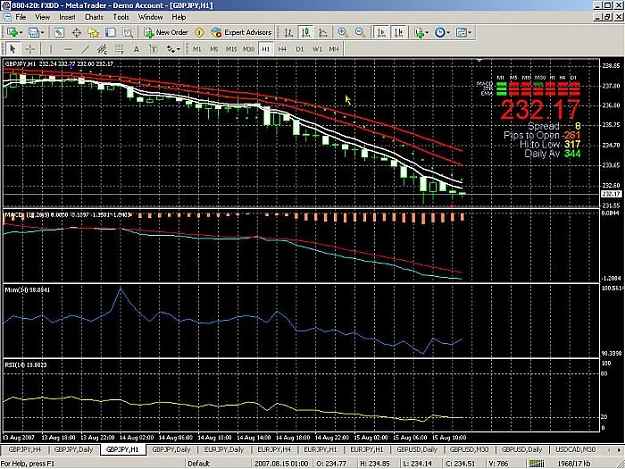This screenshot has width=625, height=469.
Task: Click the 232.17 current price label on axis
Action: (610, 194)
